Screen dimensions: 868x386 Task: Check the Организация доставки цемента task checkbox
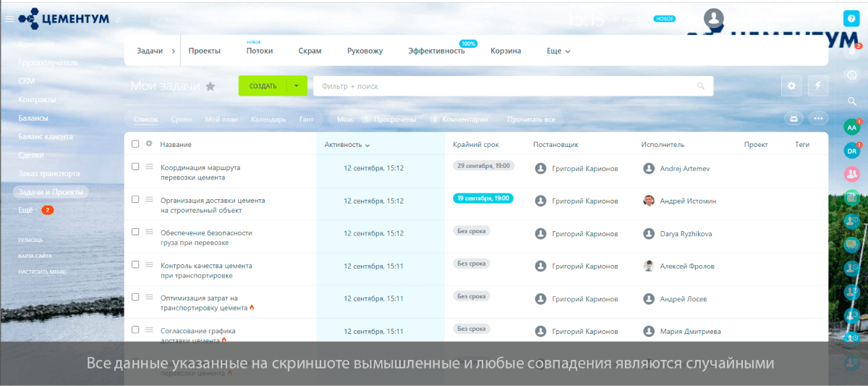135,199
